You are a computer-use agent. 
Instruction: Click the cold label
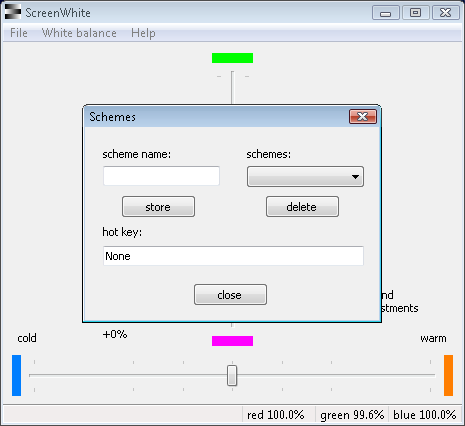(x=27, y=338)
